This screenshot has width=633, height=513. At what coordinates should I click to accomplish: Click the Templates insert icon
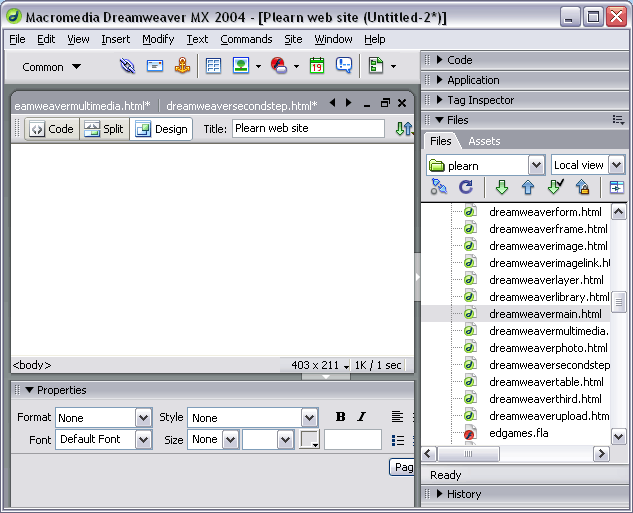tap(376, 66)
